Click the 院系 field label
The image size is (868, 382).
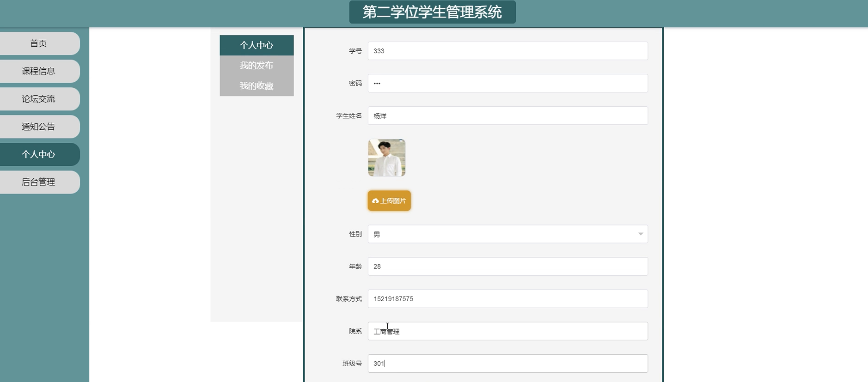(355, 331)
